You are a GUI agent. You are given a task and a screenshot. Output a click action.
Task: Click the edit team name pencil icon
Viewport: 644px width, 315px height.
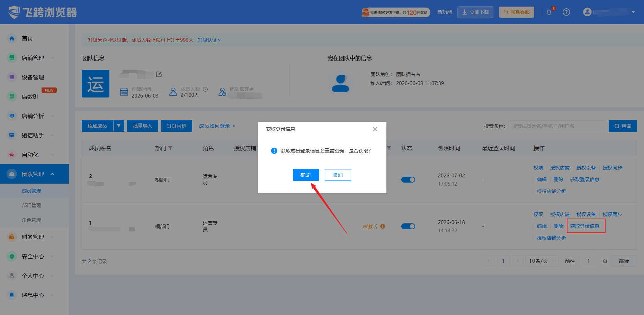click(x=159, y=74)
